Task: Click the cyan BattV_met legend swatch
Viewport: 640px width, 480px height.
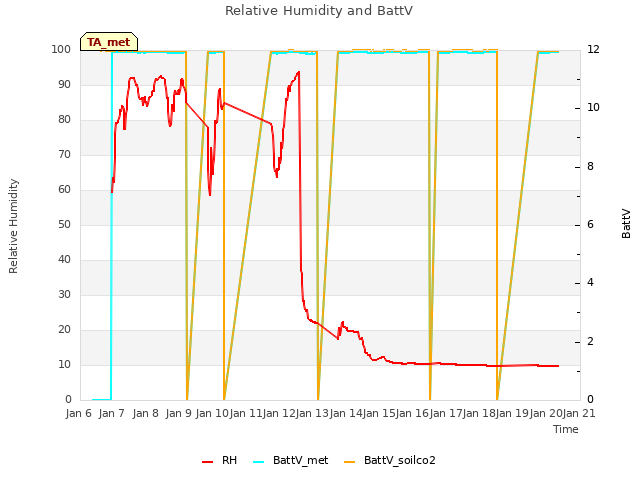Action: 258,461
